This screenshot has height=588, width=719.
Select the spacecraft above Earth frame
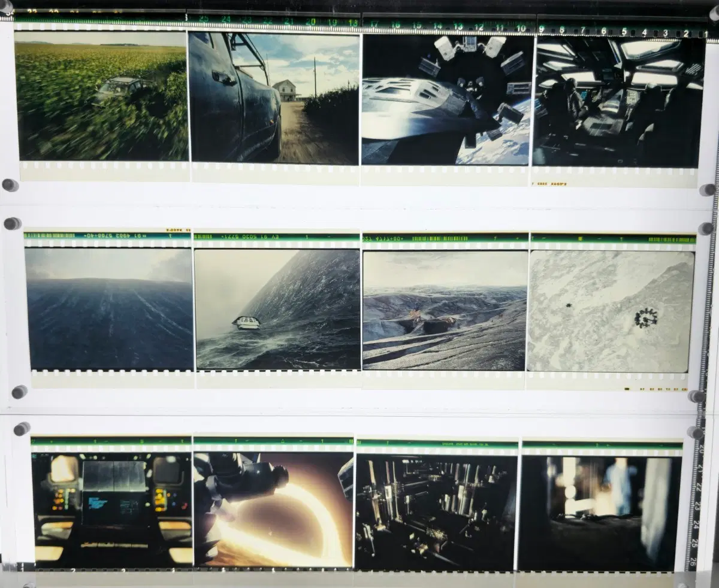point(447,99)
